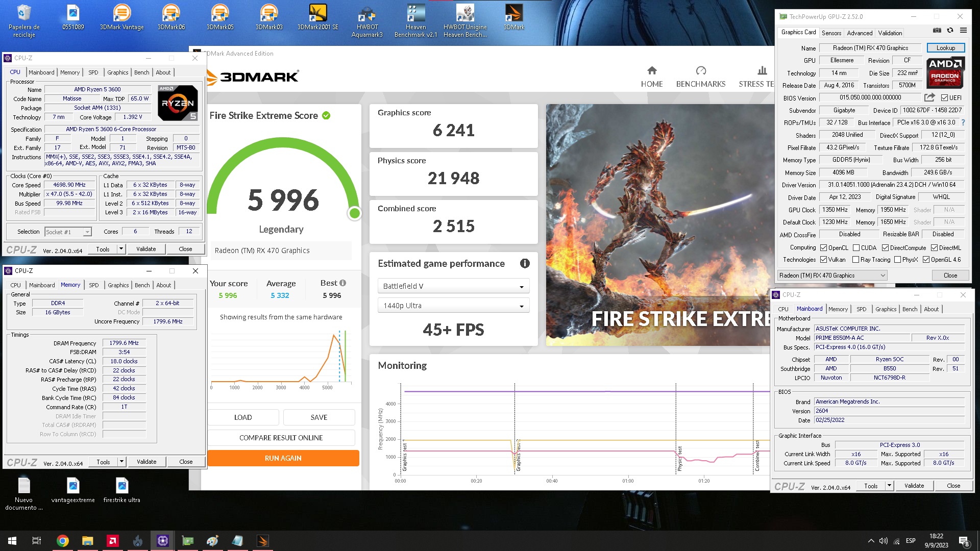This screenshot has width=980, height=551.
Task: Click COMPARE RESULT ONLINE button
Action: [x=281, y=438]
